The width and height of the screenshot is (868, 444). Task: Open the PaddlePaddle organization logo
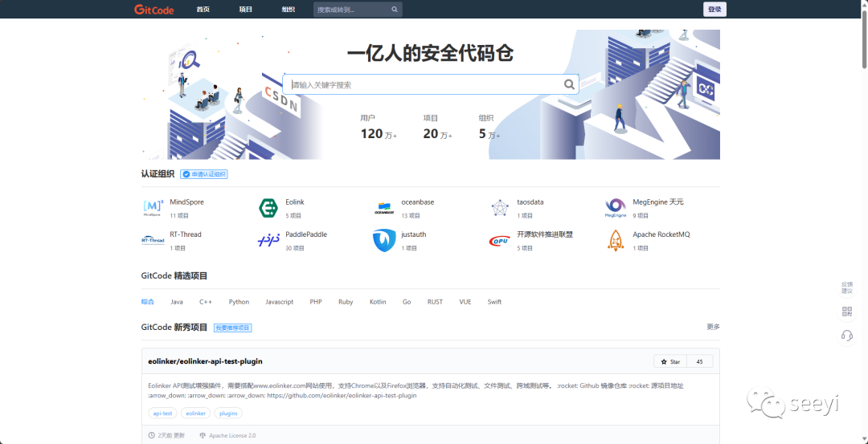click(268, 241)
